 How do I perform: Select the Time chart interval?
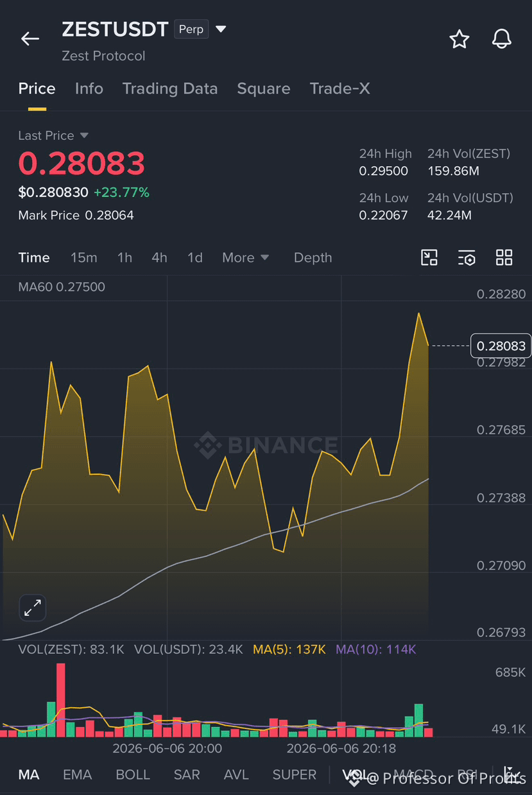(34, 257)
